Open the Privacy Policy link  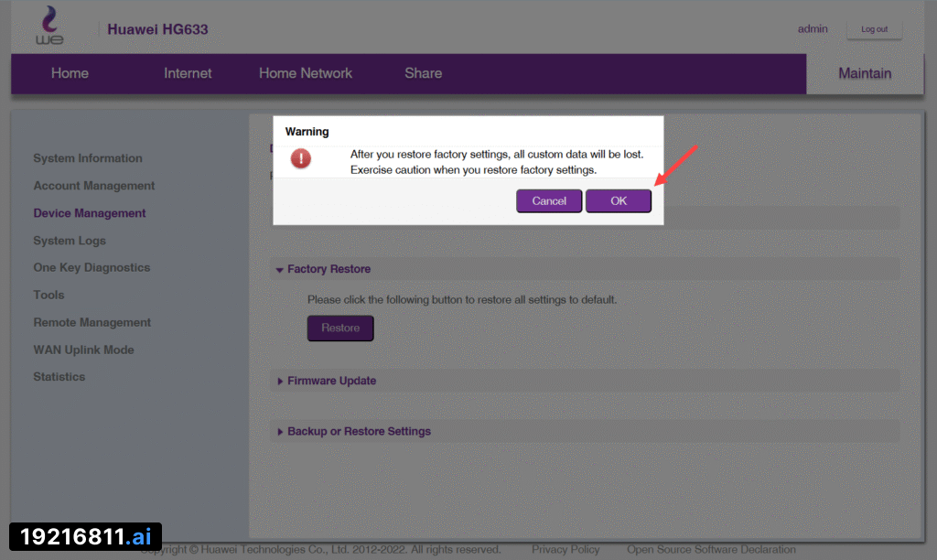tap(565, 550)
